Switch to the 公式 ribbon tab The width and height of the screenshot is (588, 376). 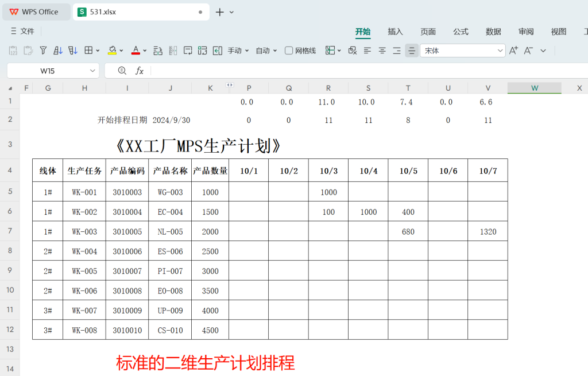(x=461, y=32)
